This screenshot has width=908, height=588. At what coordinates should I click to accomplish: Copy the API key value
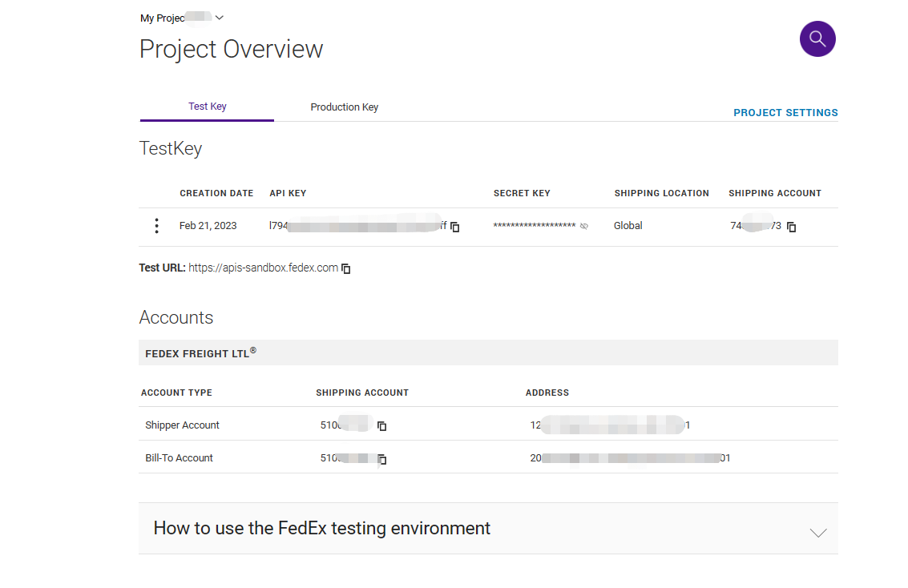[x=455, y=227]
